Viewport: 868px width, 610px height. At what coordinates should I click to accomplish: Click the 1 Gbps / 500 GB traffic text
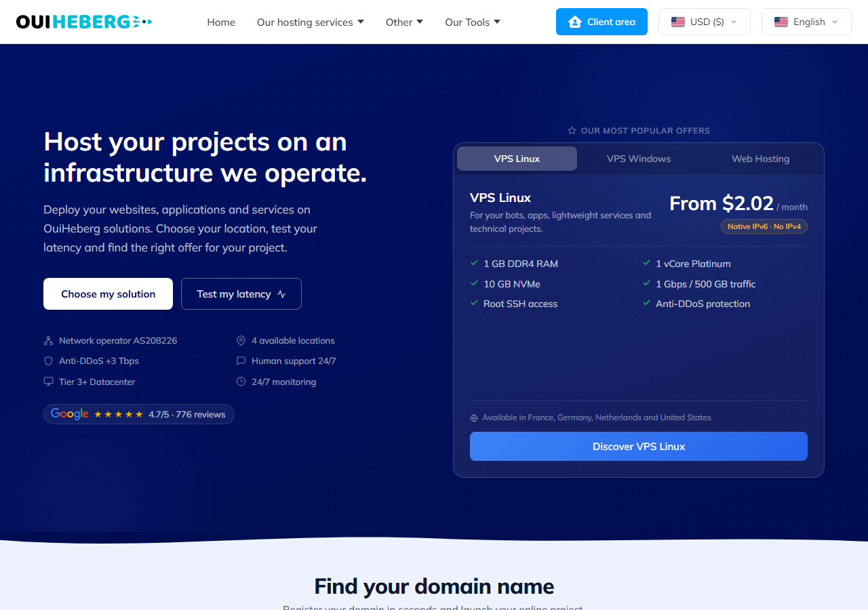click(x=705, y=284)
